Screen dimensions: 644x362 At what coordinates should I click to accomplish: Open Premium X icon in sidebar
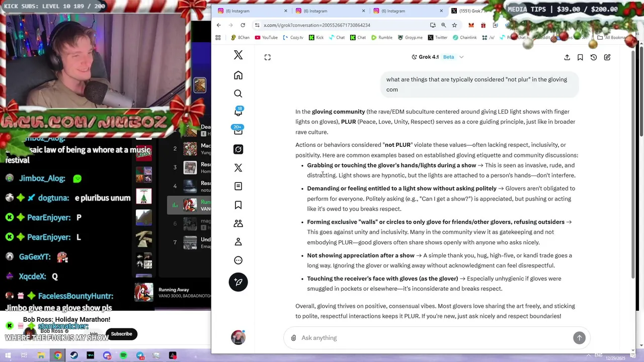pos(238,168)
